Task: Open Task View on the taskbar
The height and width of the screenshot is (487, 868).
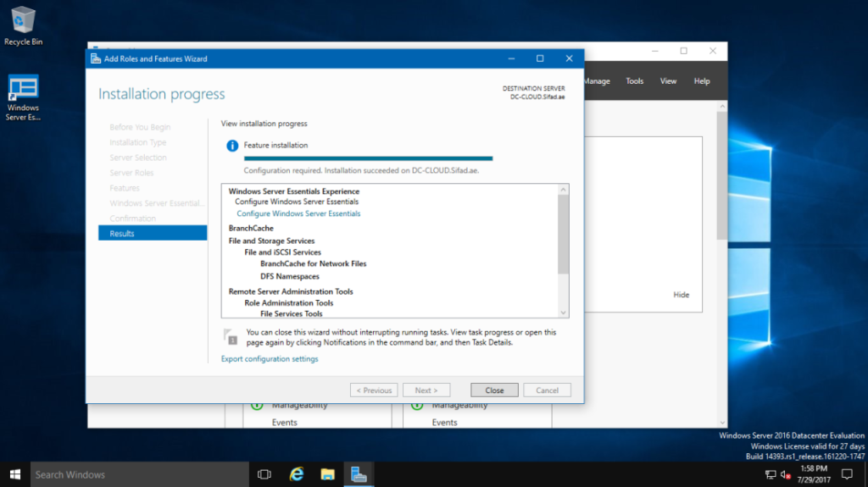Action: (264, 474)
